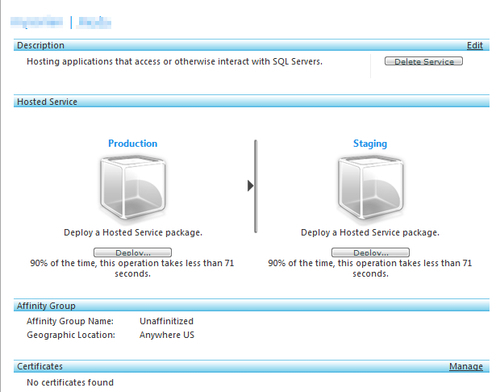
Task: Click the Production heading
Action: click(x=133, y=143)
